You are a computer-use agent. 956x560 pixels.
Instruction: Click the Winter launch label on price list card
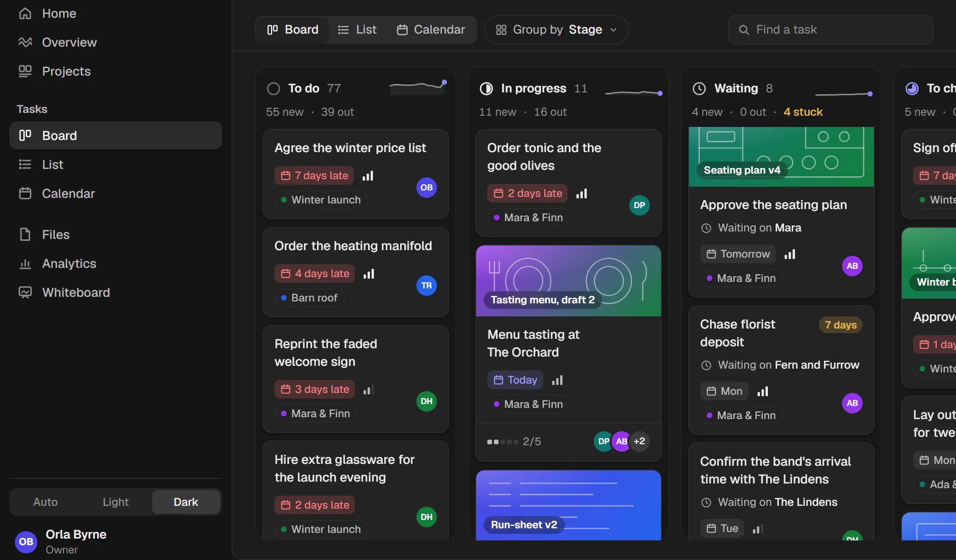[x=321, y=200]
